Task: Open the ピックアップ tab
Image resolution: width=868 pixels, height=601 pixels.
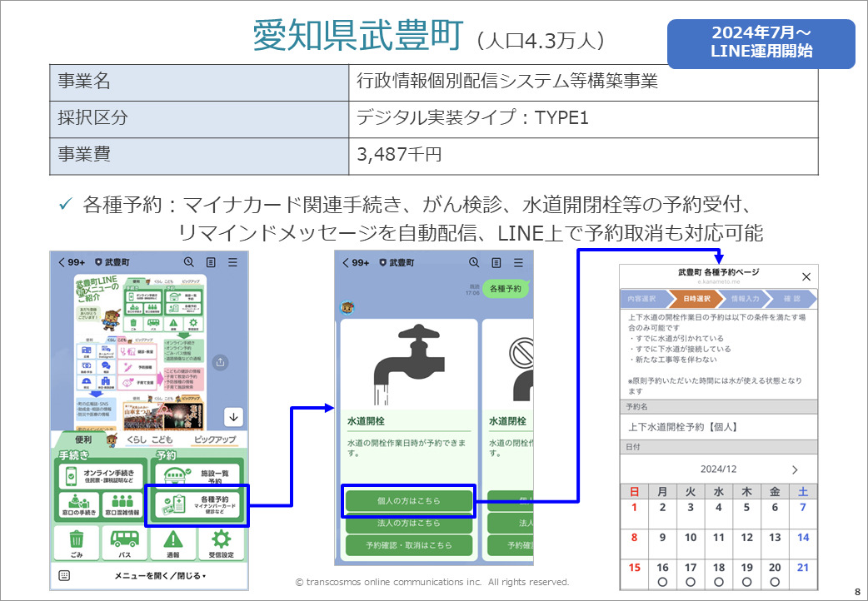Action: (216, 440)
